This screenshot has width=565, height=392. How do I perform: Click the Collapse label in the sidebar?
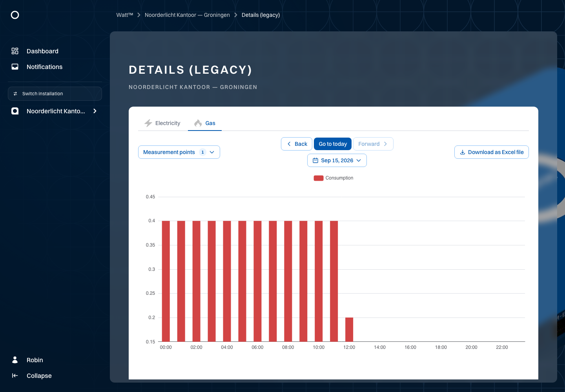(x=39, y=376)
